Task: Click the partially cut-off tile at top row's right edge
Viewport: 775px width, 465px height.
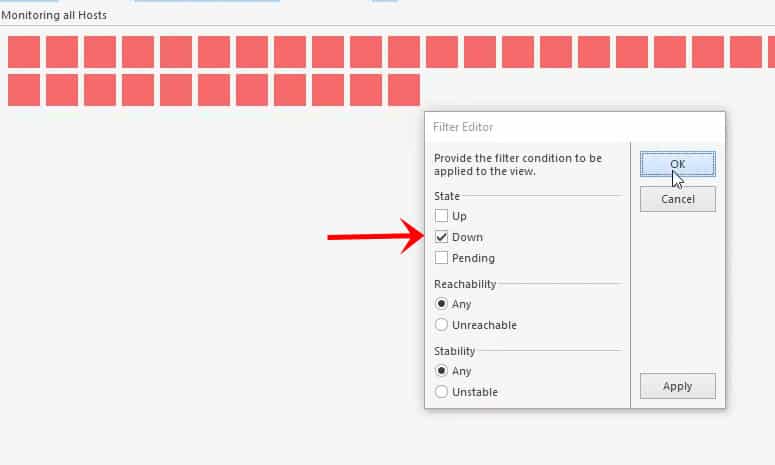Action: [772, 52]
